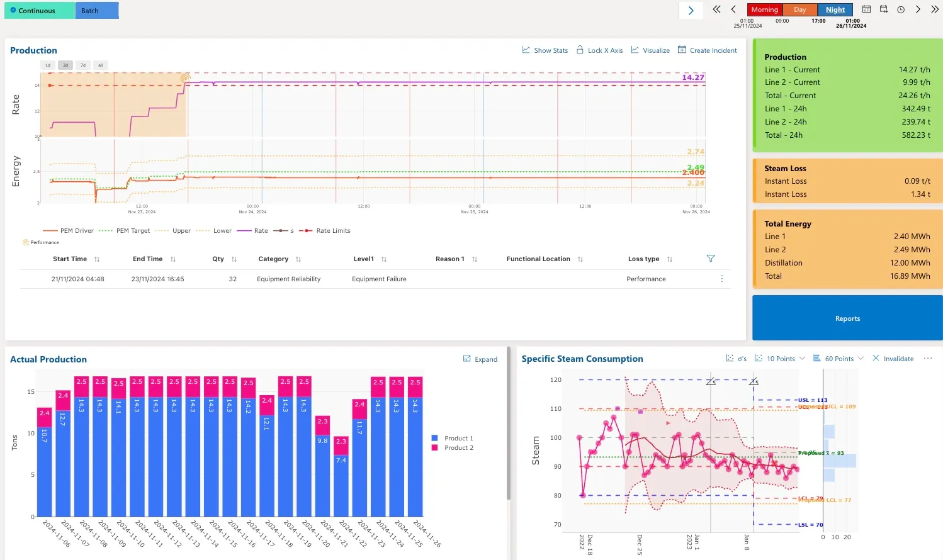The width and height of the screenshot is (943, 560).
Task: Click the clock time icon
Action: click(x=901, y=9)
